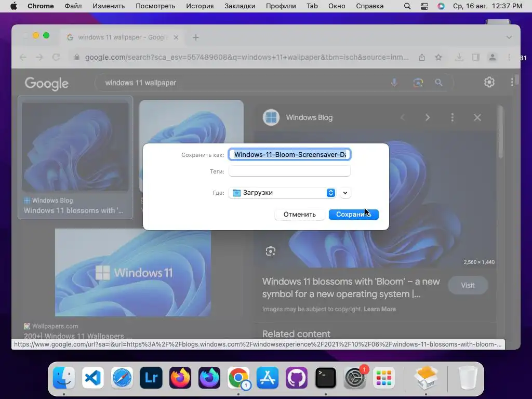Viewport: 532px width, 399px height.
Task: Open the Файл menu
Action: coord(73,6)
